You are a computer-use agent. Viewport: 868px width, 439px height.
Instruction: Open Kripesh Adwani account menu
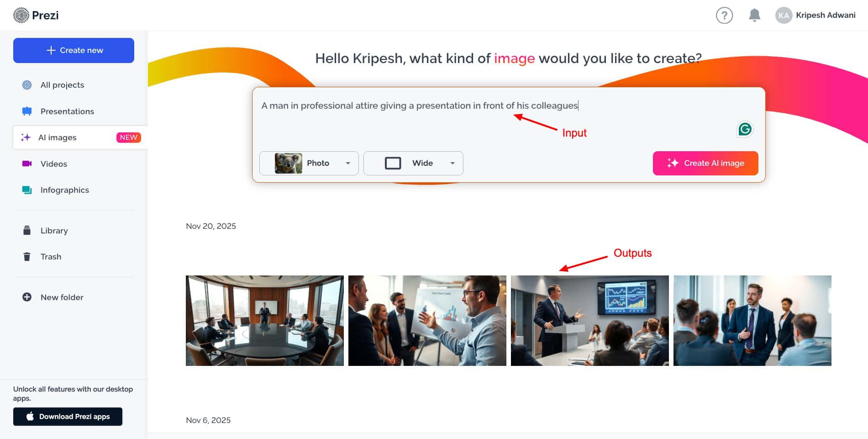point(825,15)
